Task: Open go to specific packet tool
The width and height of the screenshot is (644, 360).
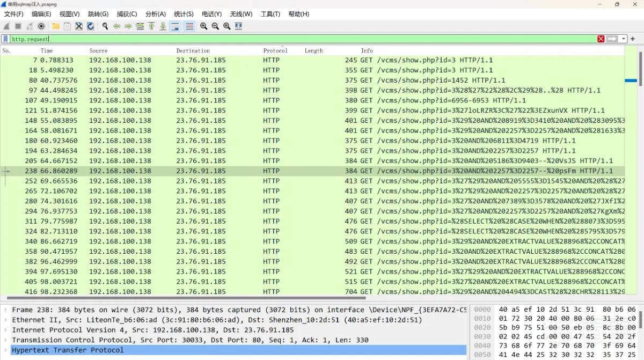Action: [x=140, y=26]
